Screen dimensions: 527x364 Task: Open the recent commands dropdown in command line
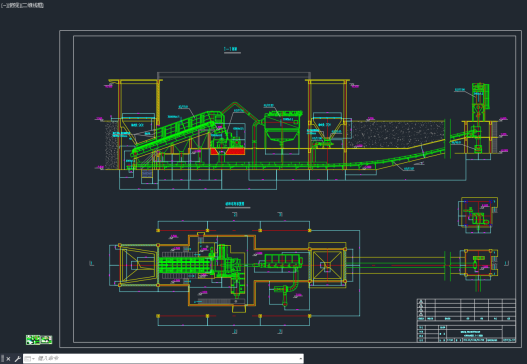tap(30, 359)
